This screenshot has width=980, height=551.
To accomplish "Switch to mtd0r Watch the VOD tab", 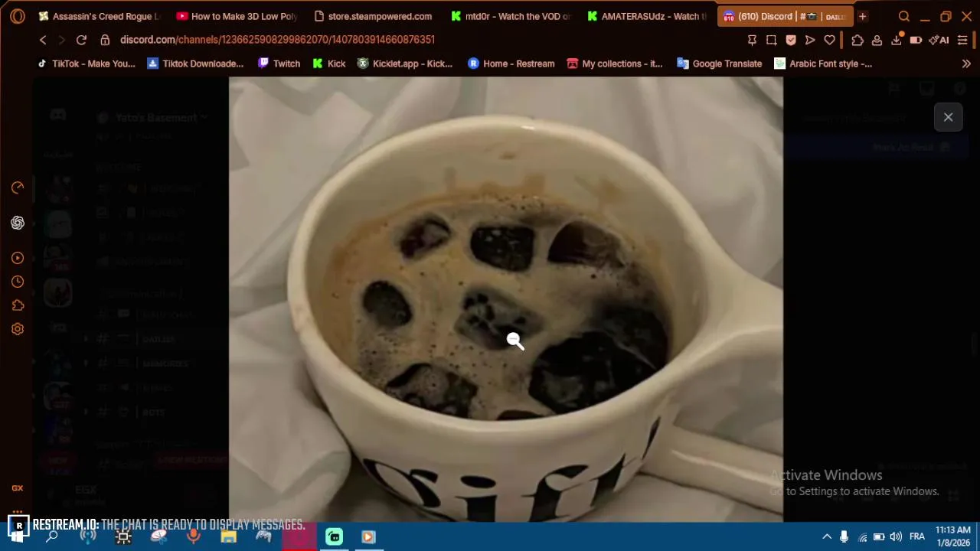I will [511, 16].
